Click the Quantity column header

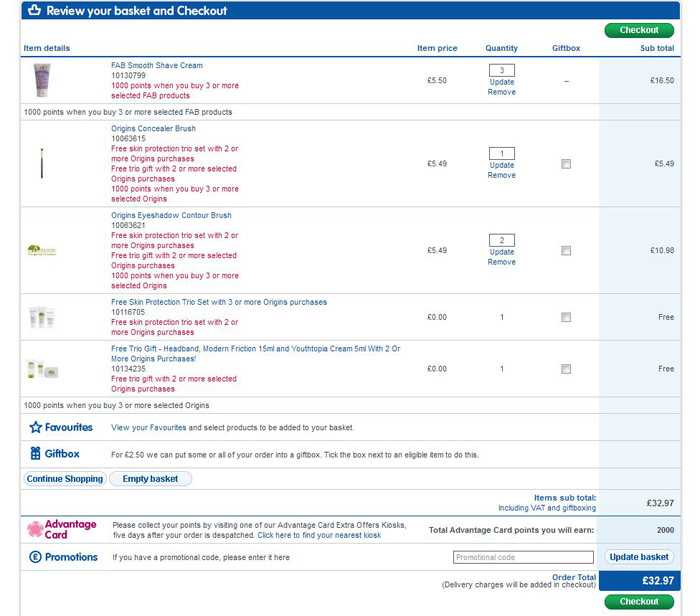tap(502, 48)
